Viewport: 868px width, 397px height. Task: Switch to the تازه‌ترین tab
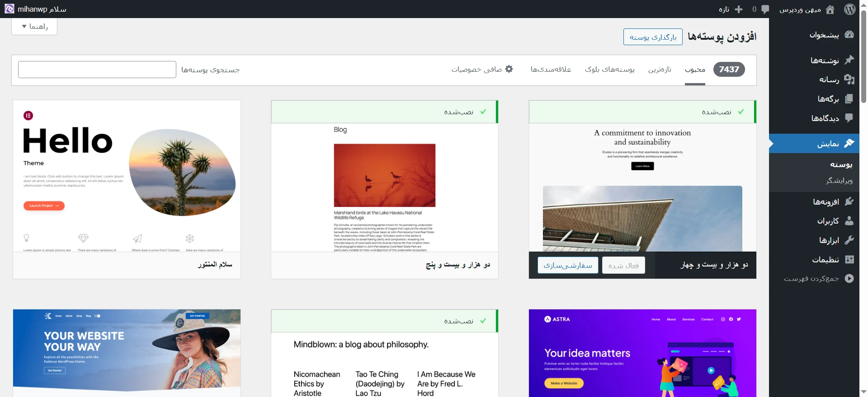[x=660, y=70]
